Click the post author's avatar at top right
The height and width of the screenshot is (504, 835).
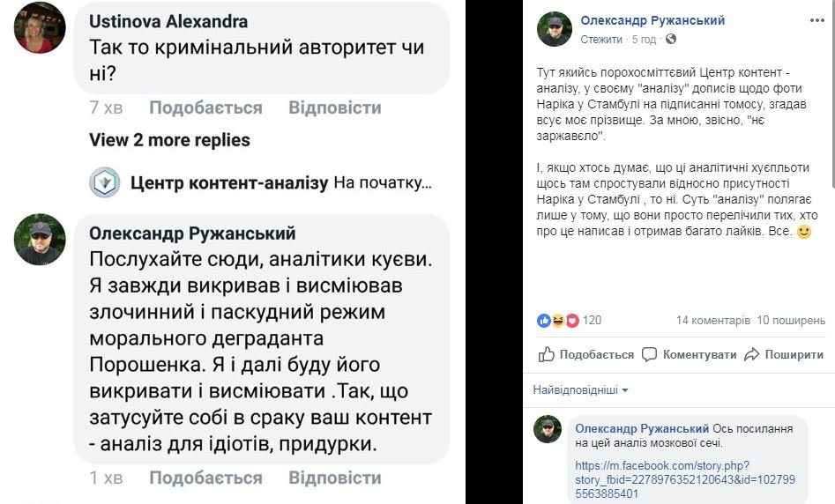(555, 29)
